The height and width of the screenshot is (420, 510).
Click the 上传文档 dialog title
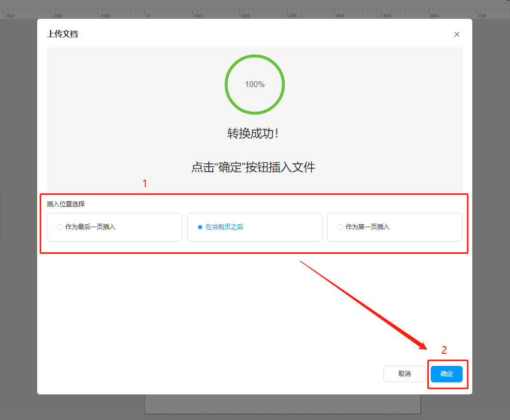tap(62, 34)
